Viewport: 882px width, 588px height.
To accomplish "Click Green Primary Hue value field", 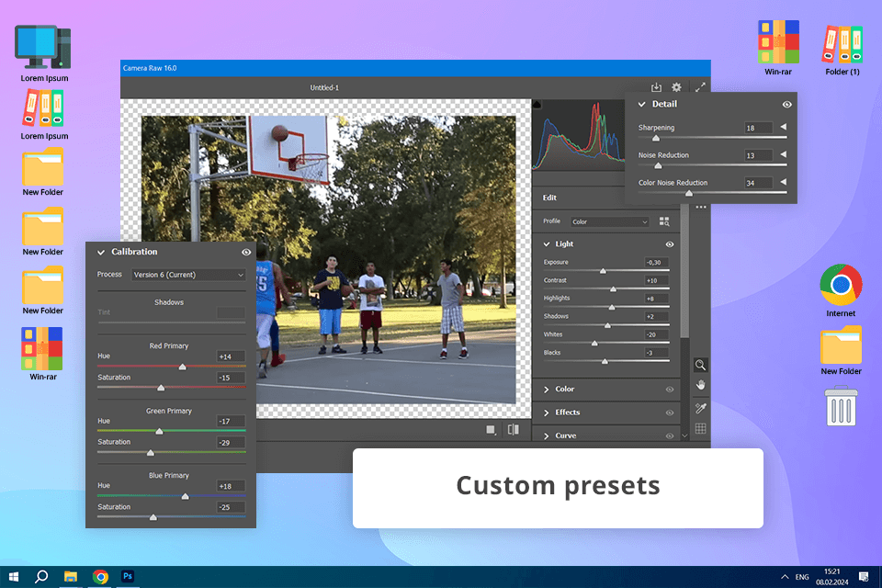I will coord(232,421).
